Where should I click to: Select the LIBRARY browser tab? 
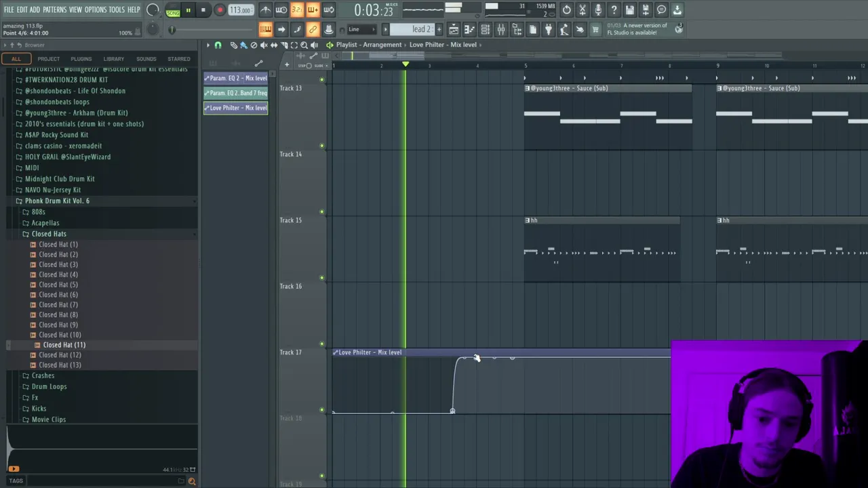pos(113,59)
